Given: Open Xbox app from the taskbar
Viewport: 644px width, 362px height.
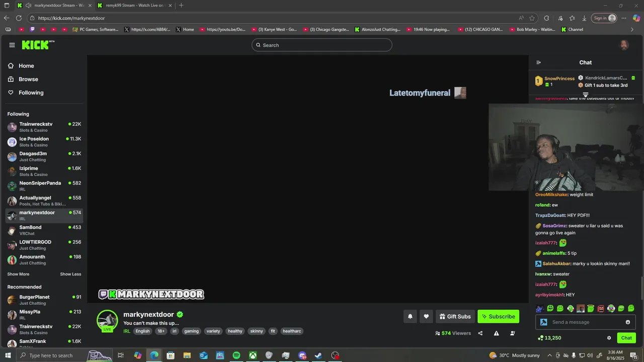Looking at the screenshot, I should point(253,355).
